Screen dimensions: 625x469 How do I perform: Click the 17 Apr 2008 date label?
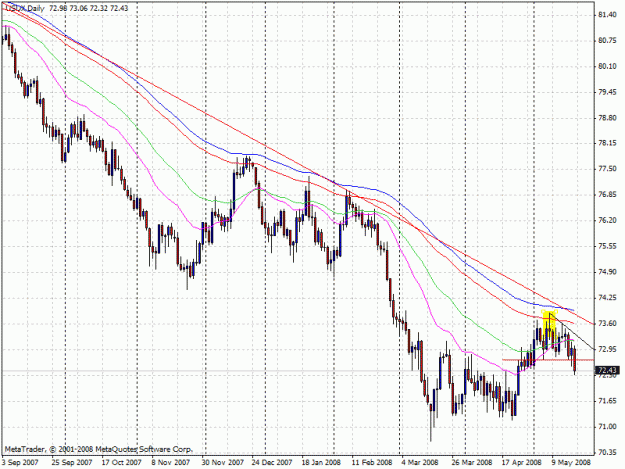(x=522, y=462)
